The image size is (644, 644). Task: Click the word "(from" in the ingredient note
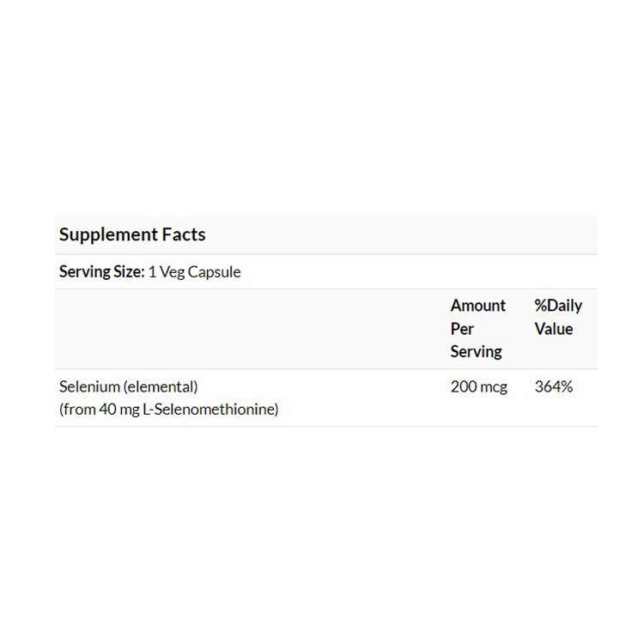[x=76, y=410]
